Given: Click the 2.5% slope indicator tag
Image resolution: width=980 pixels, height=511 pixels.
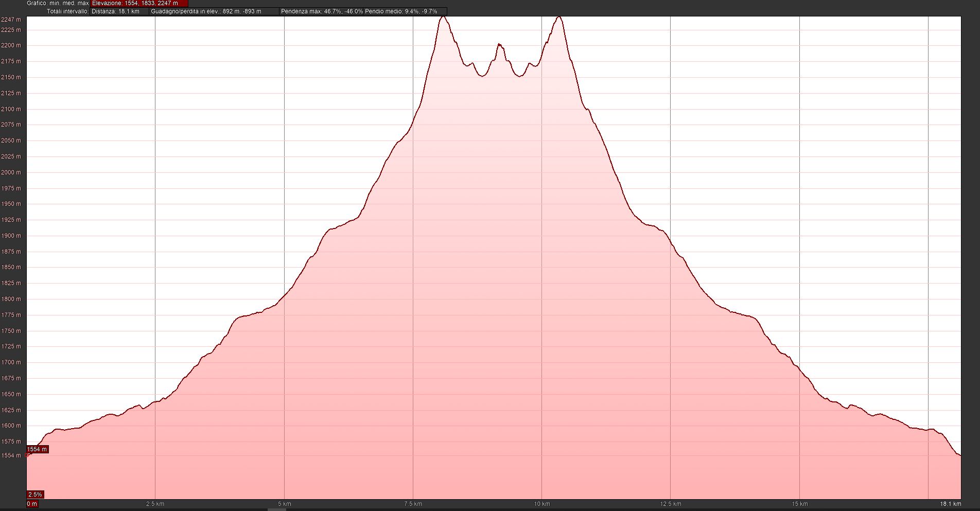Looking at the screenshot, I should [35, 495].
